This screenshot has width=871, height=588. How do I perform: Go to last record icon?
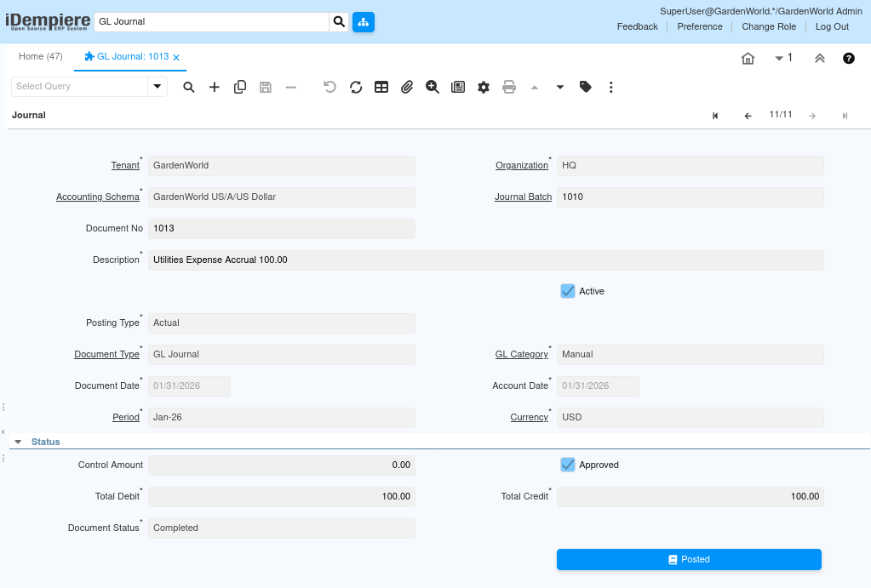845,116
